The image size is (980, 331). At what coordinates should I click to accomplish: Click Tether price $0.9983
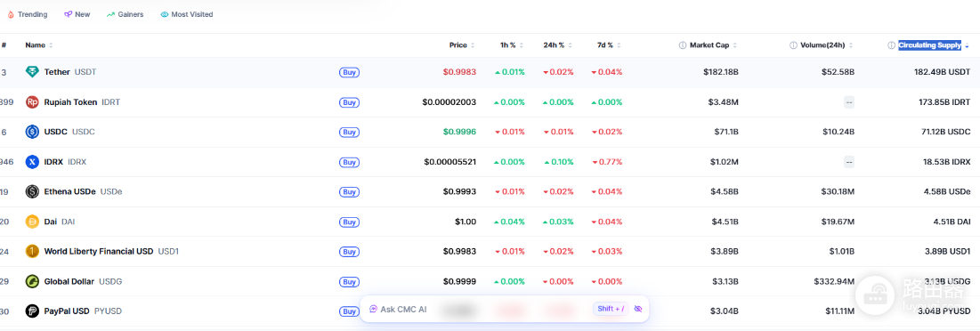pyautogui.click(x=459, y=72)
